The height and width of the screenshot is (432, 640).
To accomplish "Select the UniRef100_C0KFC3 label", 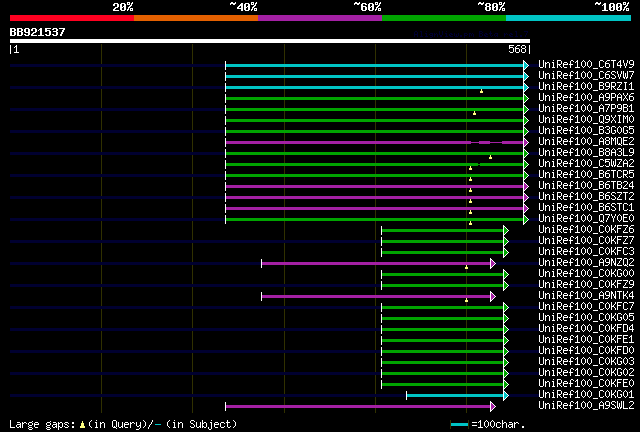I will tap(586, 252).
